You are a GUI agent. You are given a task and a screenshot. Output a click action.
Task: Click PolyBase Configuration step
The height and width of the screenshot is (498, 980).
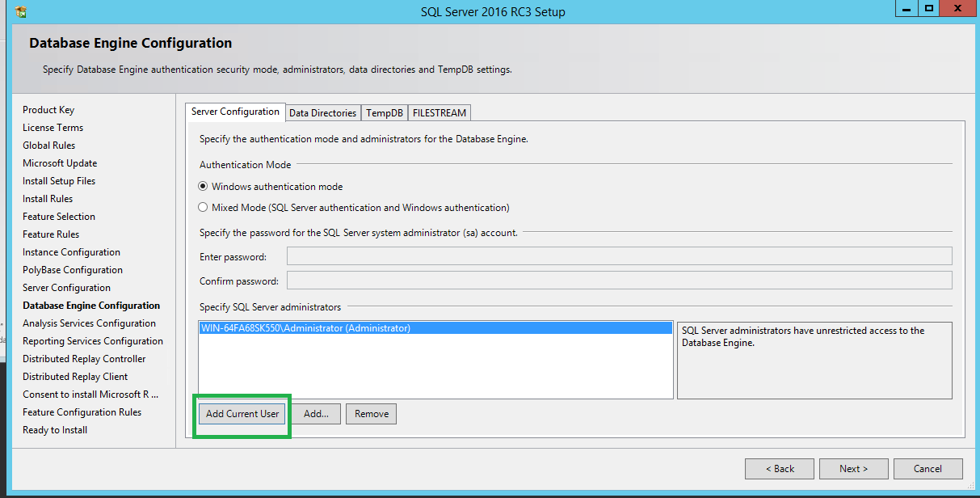coord(73,270)
